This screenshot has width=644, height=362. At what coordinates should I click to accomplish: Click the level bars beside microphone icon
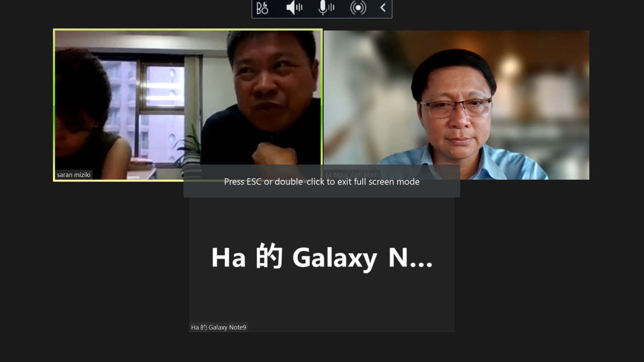click(331, 8)
